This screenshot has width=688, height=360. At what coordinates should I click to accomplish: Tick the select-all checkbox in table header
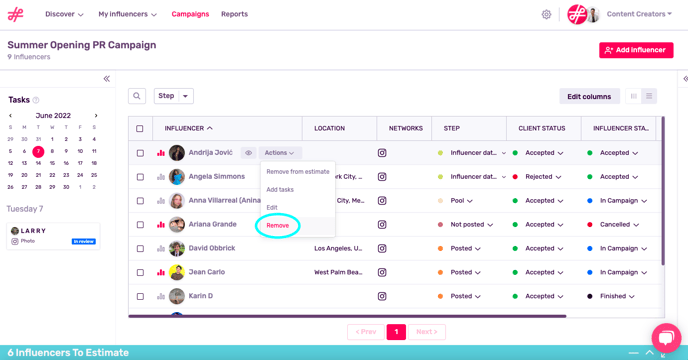click(140, 129)
